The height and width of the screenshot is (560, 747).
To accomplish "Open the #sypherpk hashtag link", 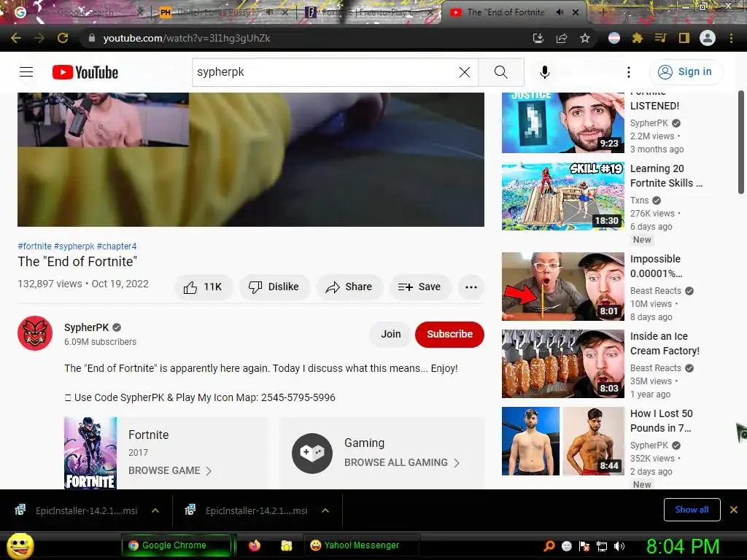I will click(x=74, y=246).
